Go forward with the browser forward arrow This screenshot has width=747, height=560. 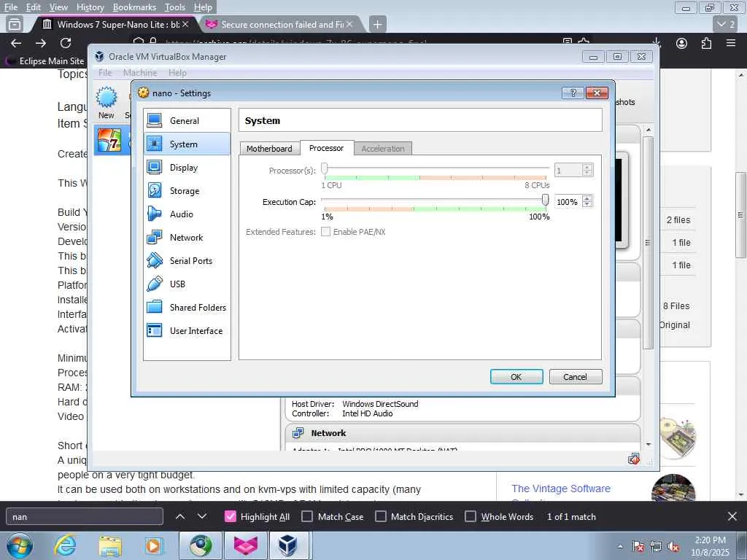41,43
